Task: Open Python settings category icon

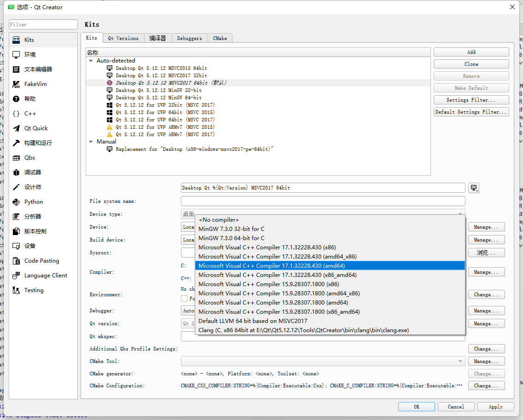Action: coord(16,202)
